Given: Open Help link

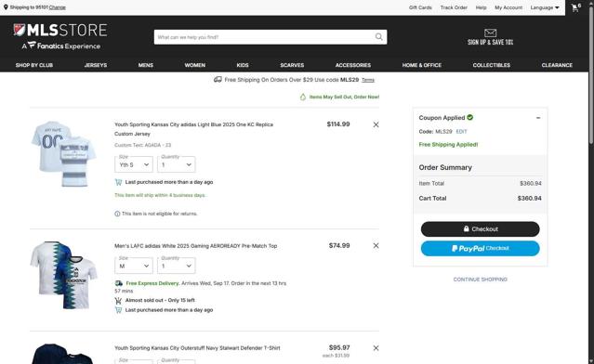Looking at the screenshot, I should [481, 7].
